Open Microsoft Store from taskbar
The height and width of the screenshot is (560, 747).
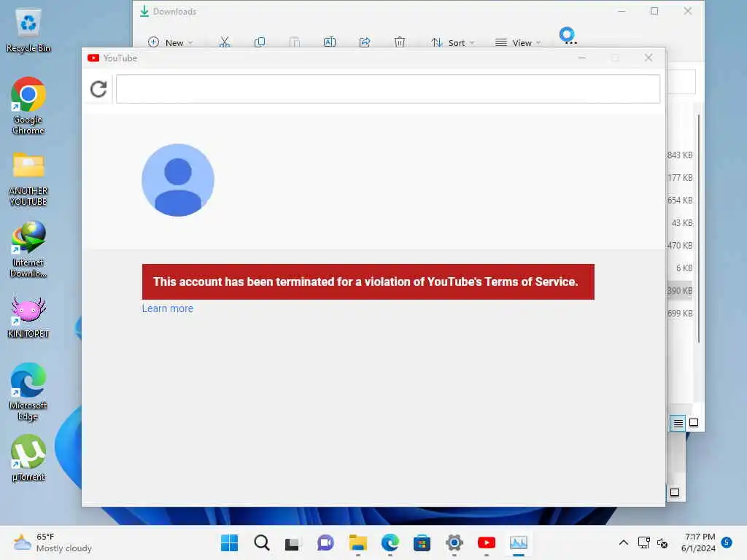tap(422, 542)
